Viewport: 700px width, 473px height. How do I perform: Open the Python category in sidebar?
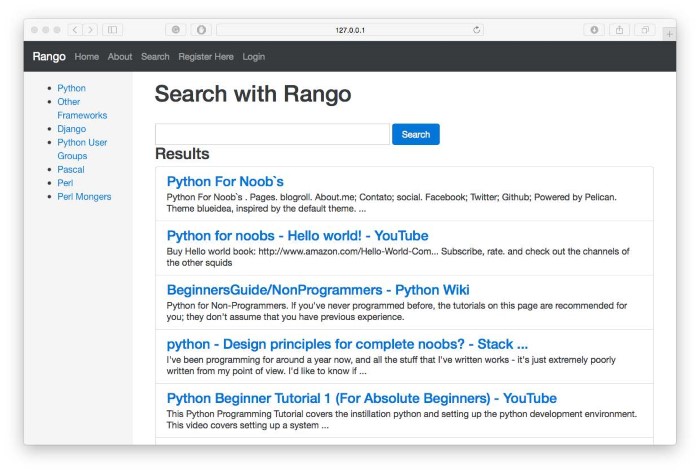71,88
